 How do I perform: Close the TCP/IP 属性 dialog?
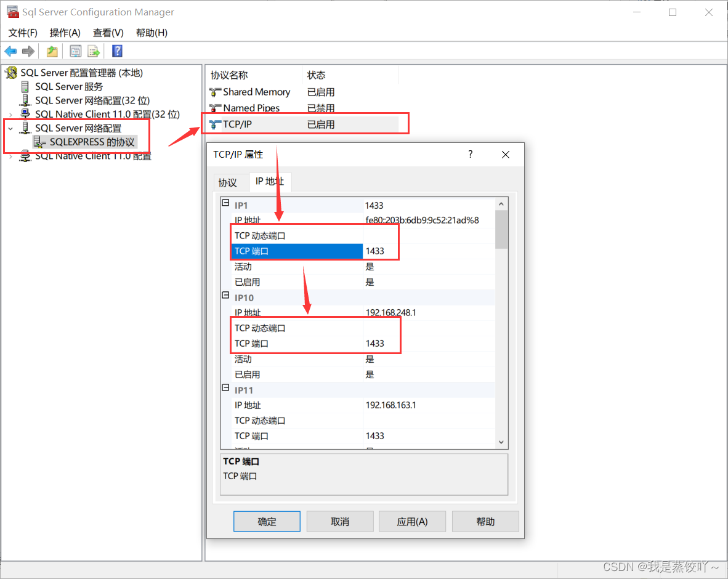(506, 155)
